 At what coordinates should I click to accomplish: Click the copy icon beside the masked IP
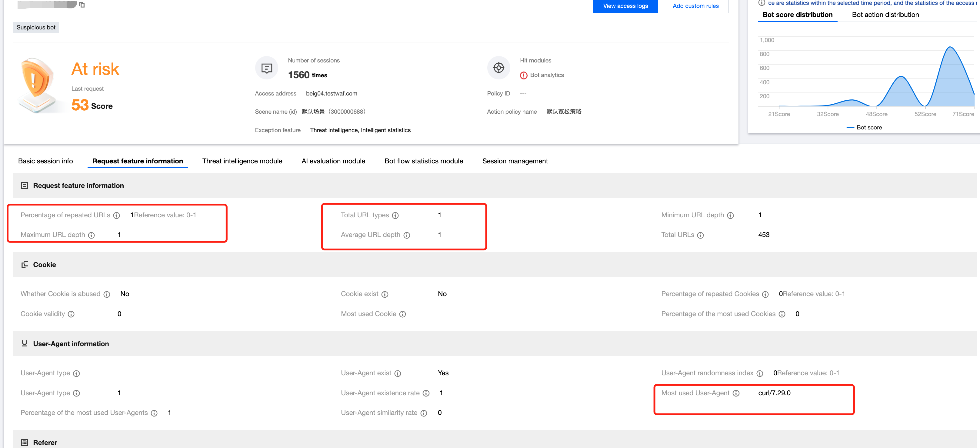click(x=82, y=5)
